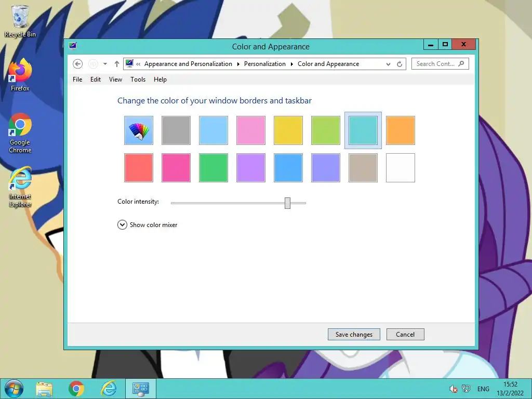Select the automatic color fan swatch
The height and width of the screenshot is (399, 532).
[x=138, y=130]
